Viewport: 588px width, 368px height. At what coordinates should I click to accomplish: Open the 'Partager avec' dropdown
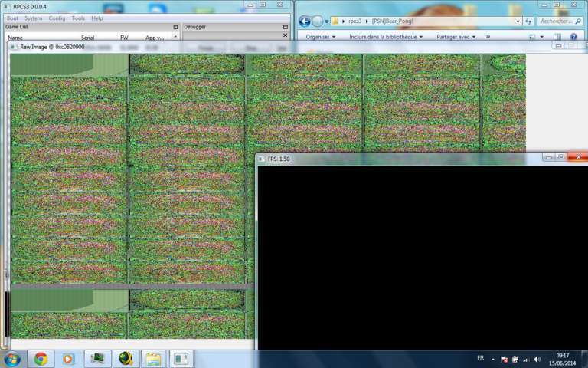pyautogui.click(x=456, y=36)
